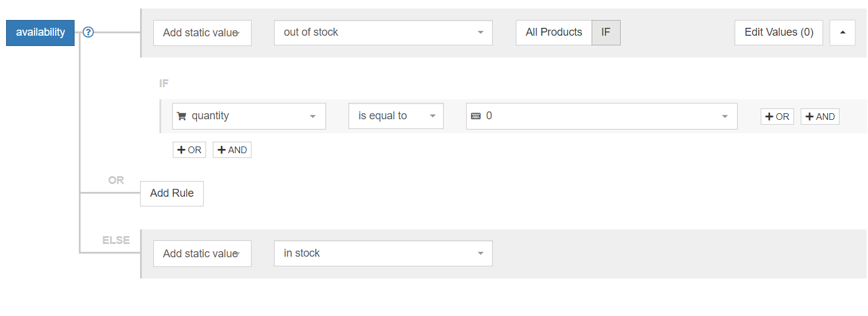Click the keyboard icon in the value field

click(476, 116)
